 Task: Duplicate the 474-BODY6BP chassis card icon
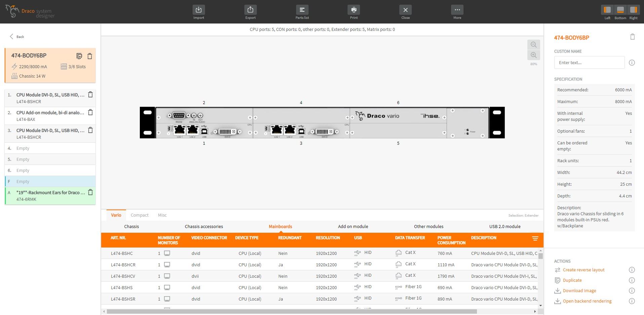[79, 56]
